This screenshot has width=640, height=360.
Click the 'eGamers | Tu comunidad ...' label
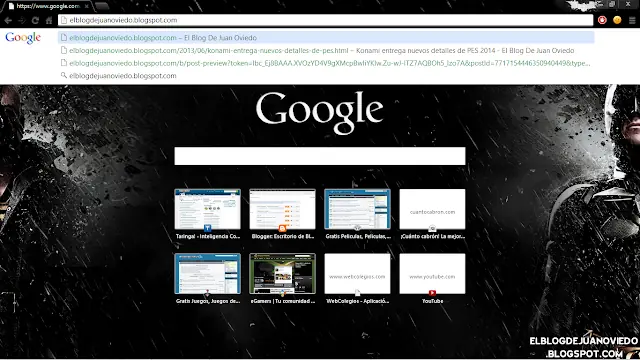coord(282,301)
